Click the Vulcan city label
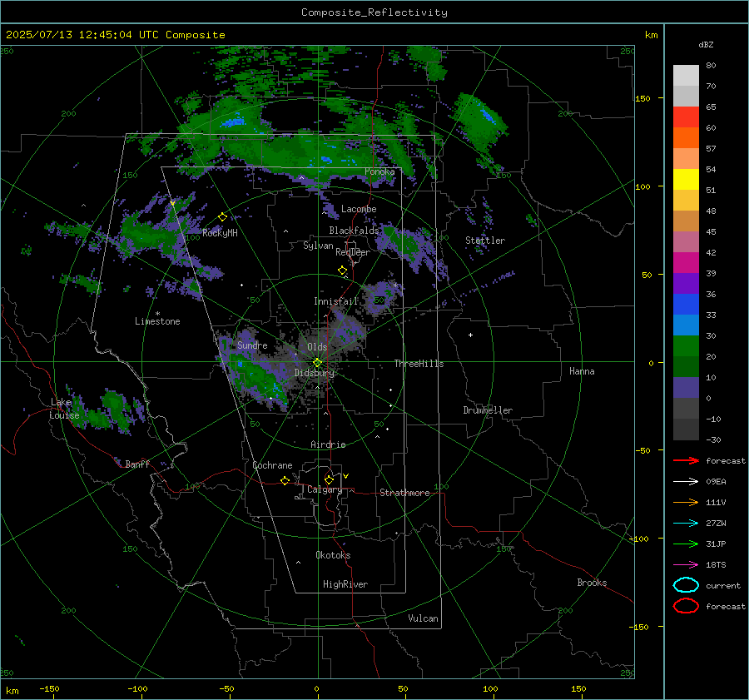The width and height of the screenshot is (749, 700). pos(423,618)
